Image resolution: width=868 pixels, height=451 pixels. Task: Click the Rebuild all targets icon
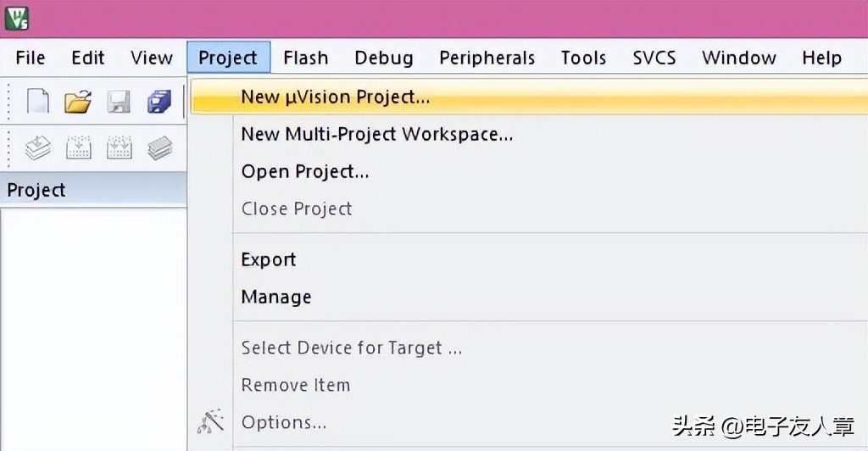(119, 148)
